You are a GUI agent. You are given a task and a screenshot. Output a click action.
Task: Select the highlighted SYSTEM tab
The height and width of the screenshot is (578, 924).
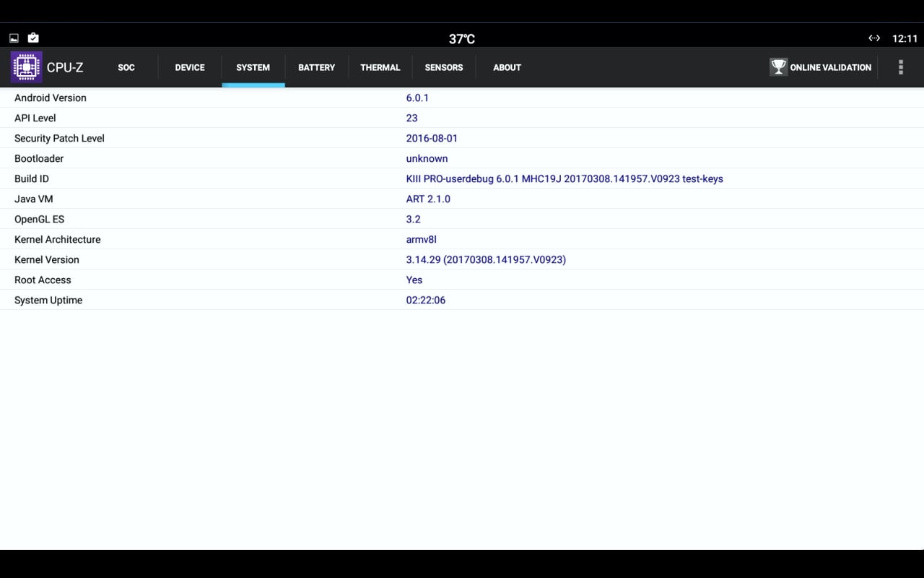point(253,67)
